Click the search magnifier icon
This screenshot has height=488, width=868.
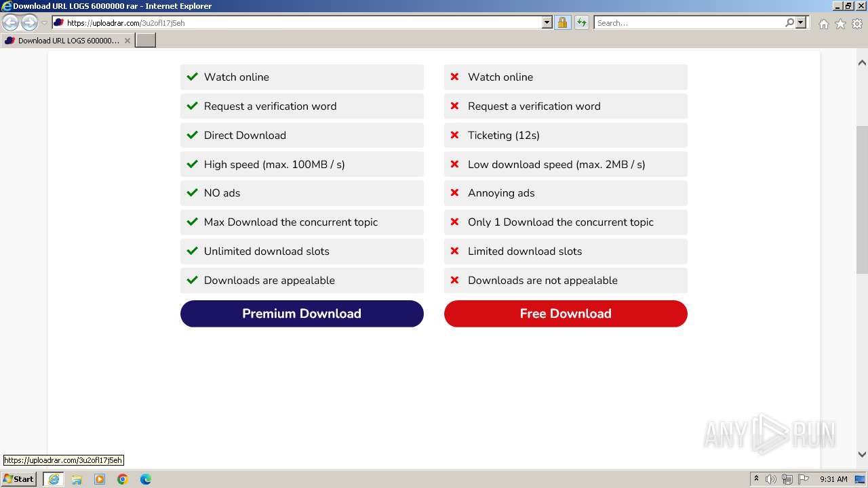click(x=789, y=23)
